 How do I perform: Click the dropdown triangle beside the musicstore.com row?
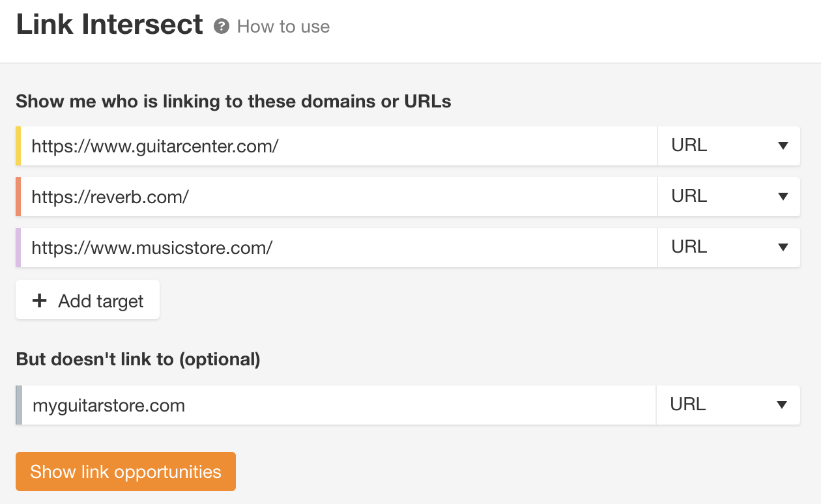pyautogui.click(x=782, y=247)
